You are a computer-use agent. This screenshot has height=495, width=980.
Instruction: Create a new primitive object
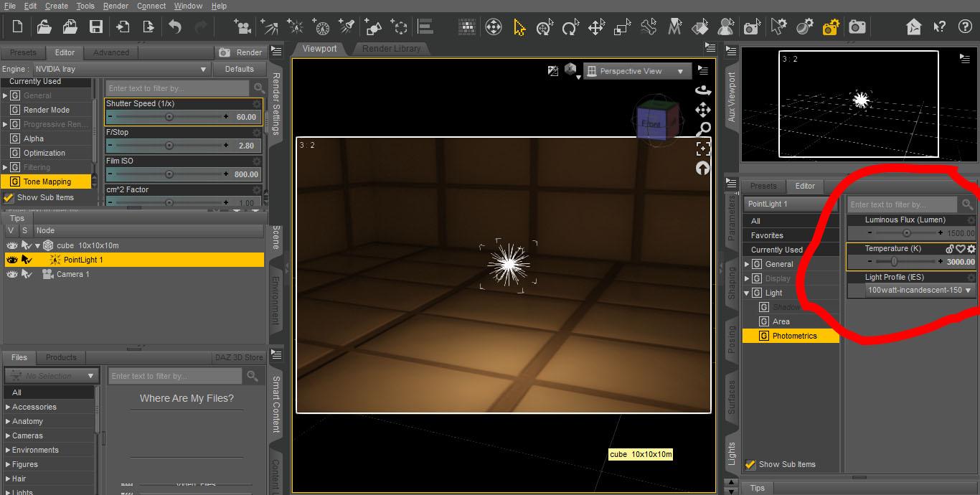pyautogui.click(x=374, y=27)
